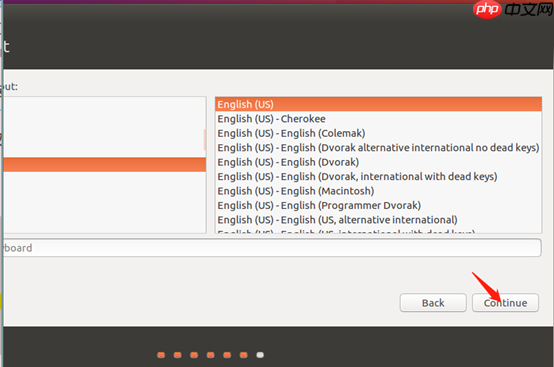Select Dvorak alternative international no dead keys
Screen dimensions: 554x367
pyautogui.click(x=378, y=148)
